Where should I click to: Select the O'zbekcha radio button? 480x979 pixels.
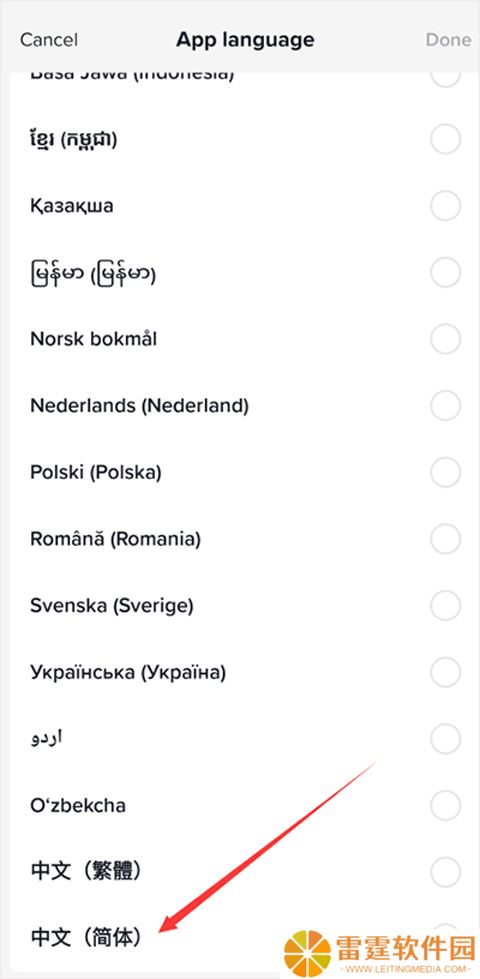coord(446,805)
